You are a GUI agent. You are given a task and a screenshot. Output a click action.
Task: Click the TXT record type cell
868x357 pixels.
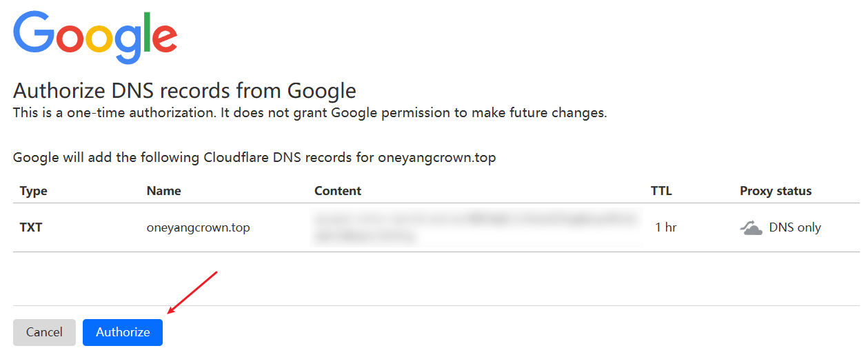click(x=31, y=227)
